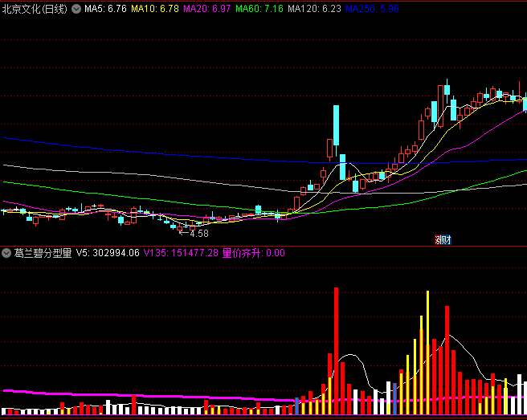Expand the 葛兰碧分型量 indicator dropdown arrow

tap(6, 253)
